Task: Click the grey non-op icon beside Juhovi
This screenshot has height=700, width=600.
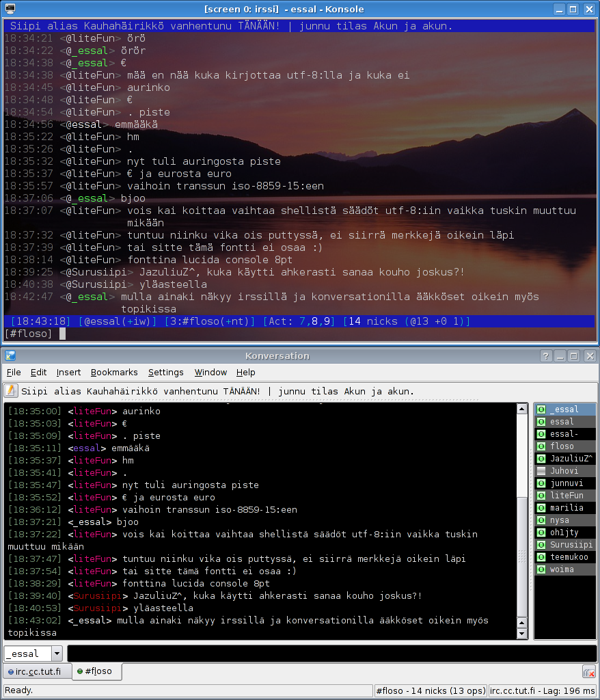Action: tap(541, 471)
